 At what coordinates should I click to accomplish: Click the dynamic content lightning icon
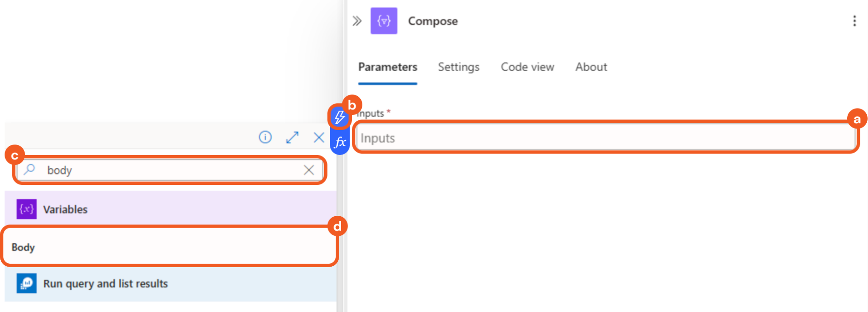pyautogui.click(x=339, y=117)
